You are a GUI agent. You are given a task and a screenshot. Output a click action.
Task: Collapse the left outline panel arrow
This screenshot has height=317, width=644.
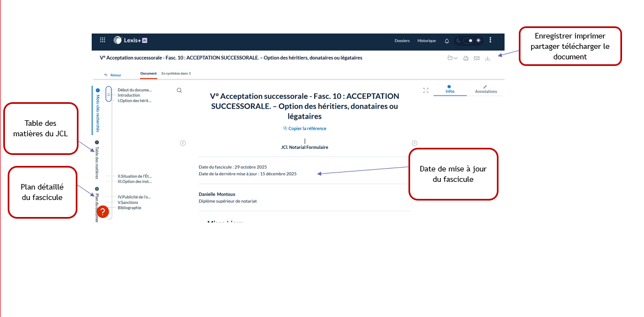click(x=183, y=143)
